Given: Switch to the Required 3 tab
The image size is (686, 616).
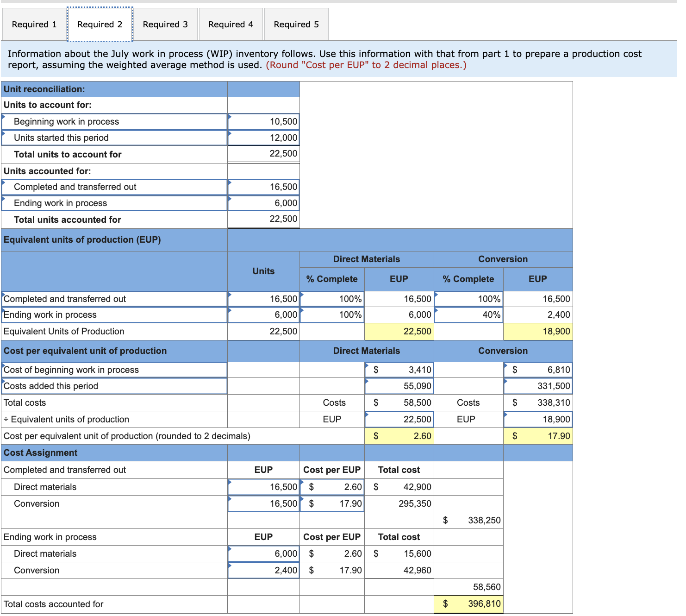Looking at the screenshot, I should coord(165,24).
